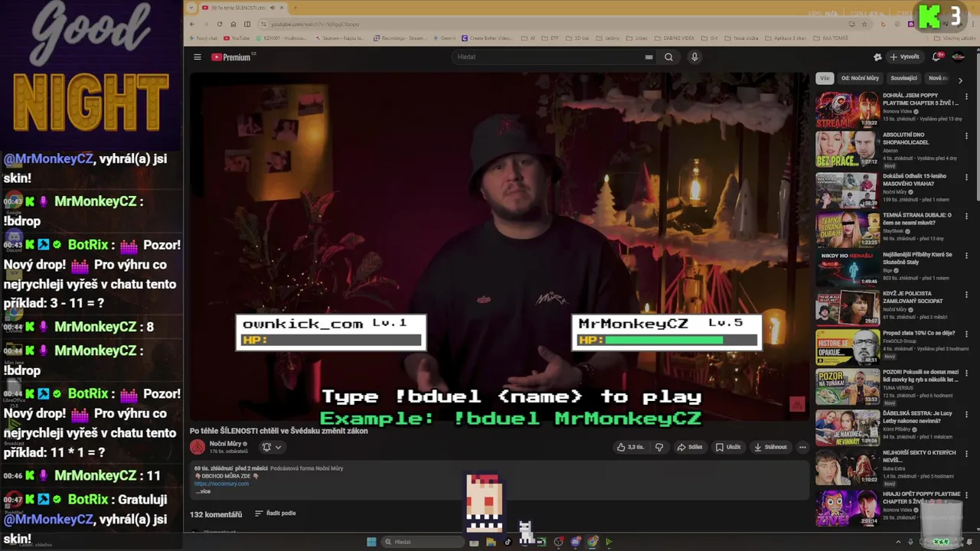Click the video player to pause playback

click(x=499, y=246)
